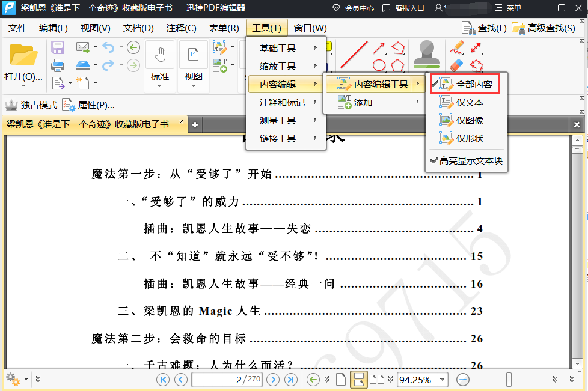Screen dimensions: 588x391
Task: Select 仅图像 editing mode
Action: [x=466, y=120]
